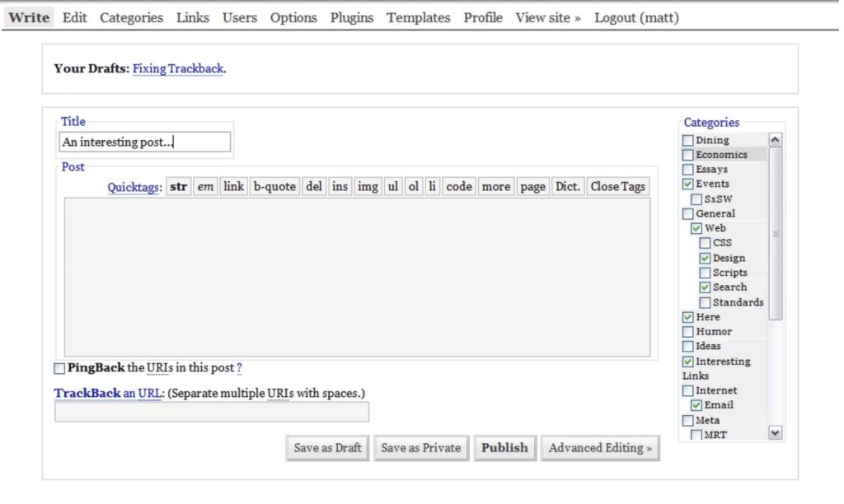Insert inserted text with the "ins" quicktag

coord(340,186)
